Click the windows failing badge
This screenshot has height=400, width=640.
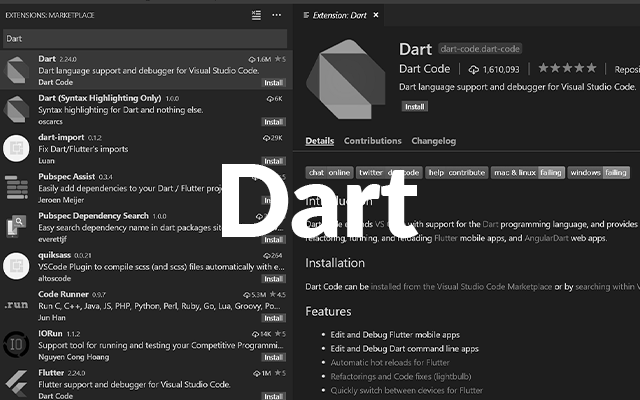pos(598,173)
